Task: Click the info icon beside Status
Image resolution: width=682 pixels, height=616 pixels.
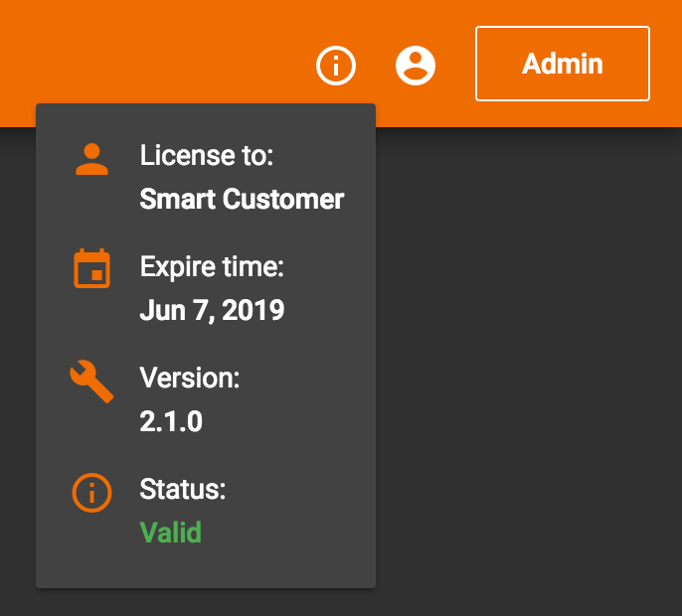Action: pyautogui.click(x=91, y=493)
